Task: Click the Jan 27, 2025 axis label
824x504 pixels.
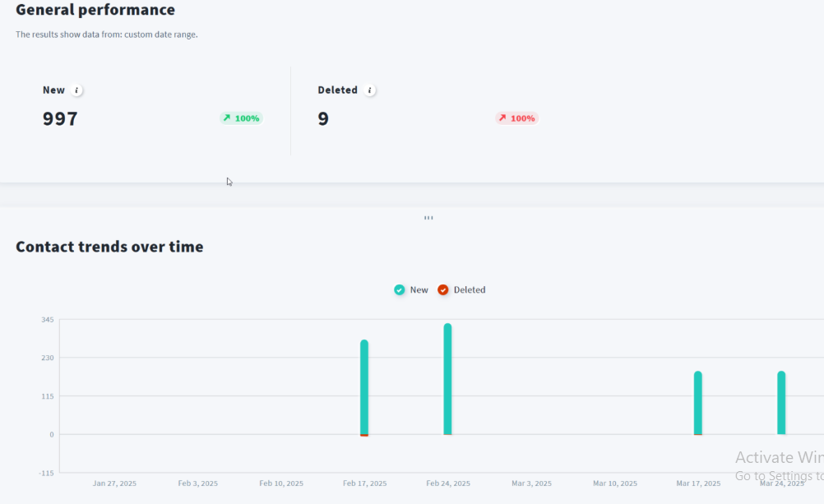Action: (x=114, y=483)
